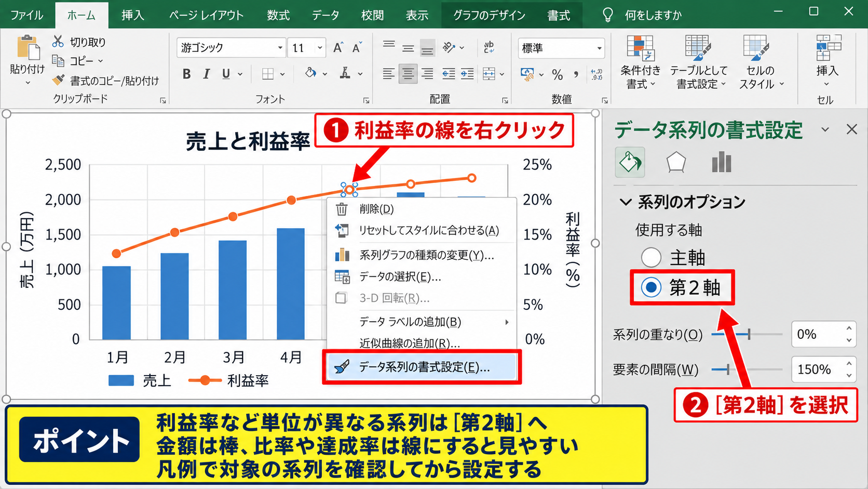
Task: Click the chart title 売上と利益率
Action: pos(248,141)
